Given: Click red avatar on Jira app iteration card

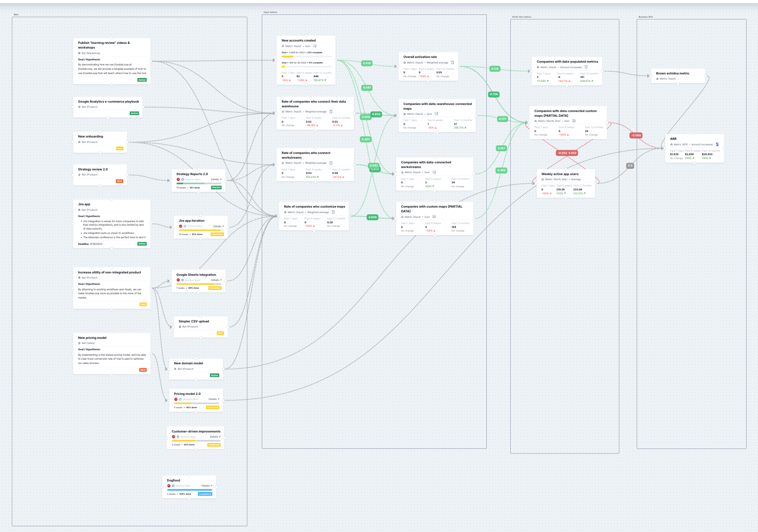Looking at the screenshot, I should [x=181, y=226].
